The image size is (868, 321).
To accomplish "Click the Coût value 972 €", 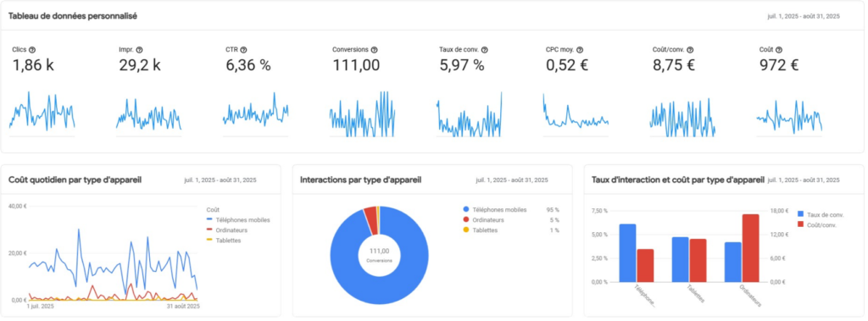I will 778,66.
